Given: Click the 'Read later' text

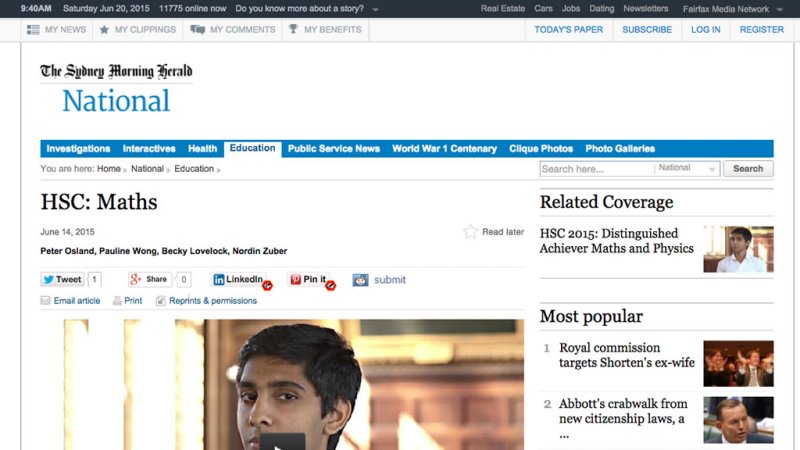Looking at the screenshot, I should coord(503,232).
